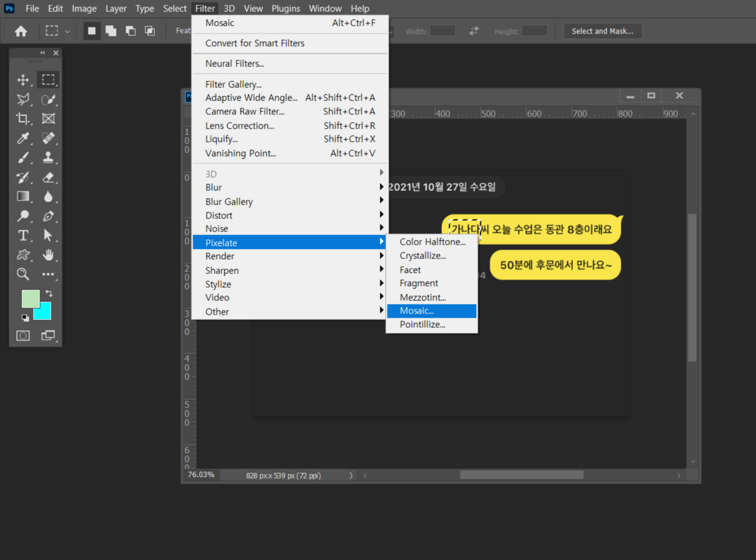Click the cyan background color swatch

(44, 314)
